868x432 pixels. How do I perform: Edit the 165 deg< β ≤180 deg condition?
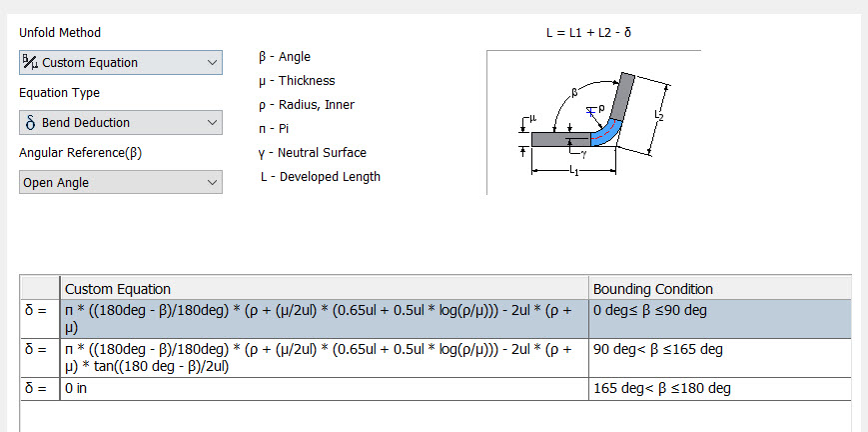pos(719,389)
